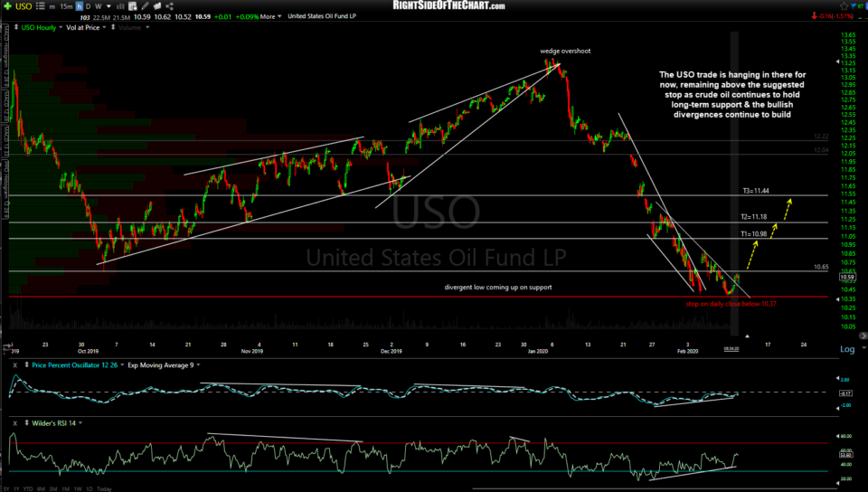Select the highlighted hourly 'h' timeframe
This screenshot has height=492, width=868.
(80, 6)
